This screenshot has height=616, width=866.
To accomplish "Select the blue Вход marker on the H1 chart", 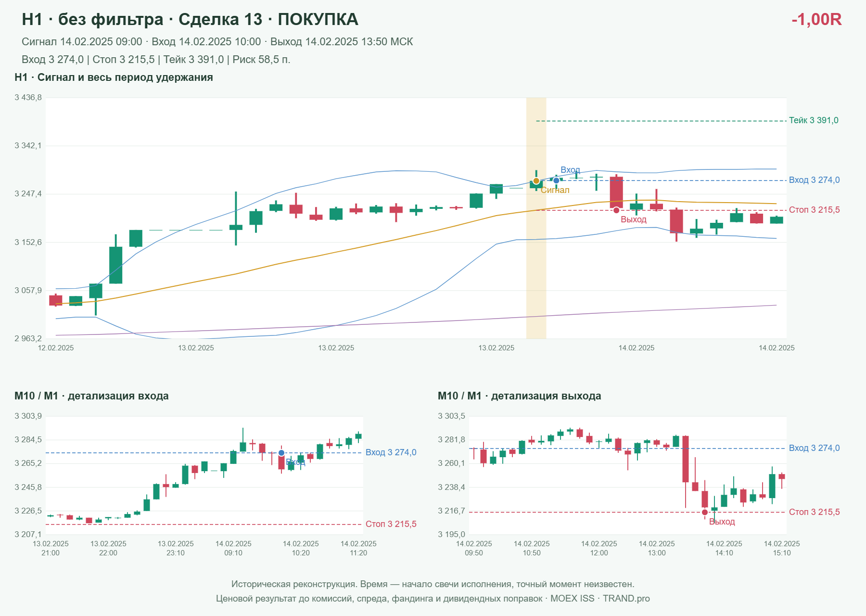I will [556, 180].
